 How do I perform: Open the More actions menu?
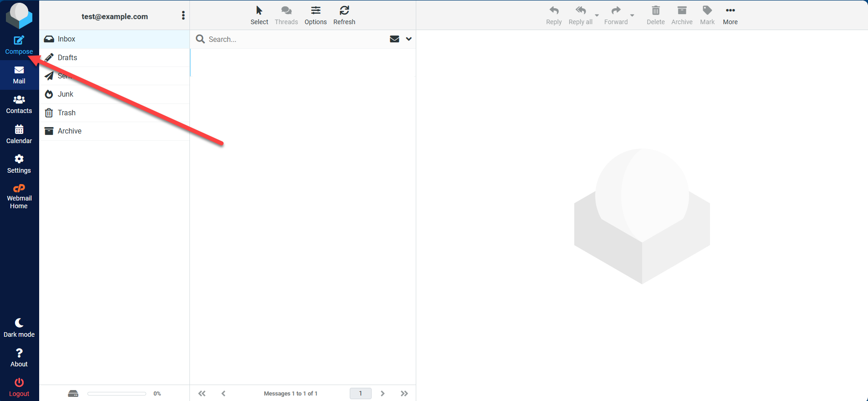[x=730, y=15]
